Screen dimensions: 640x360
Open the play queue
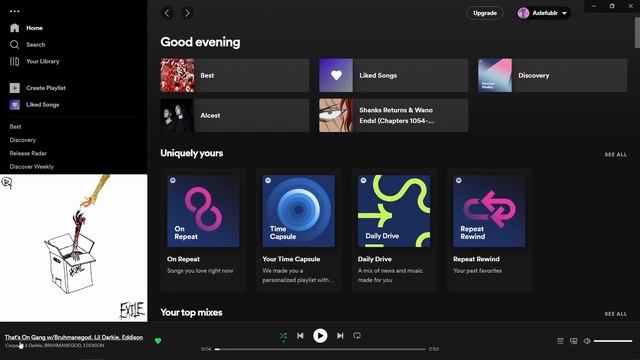560,341
